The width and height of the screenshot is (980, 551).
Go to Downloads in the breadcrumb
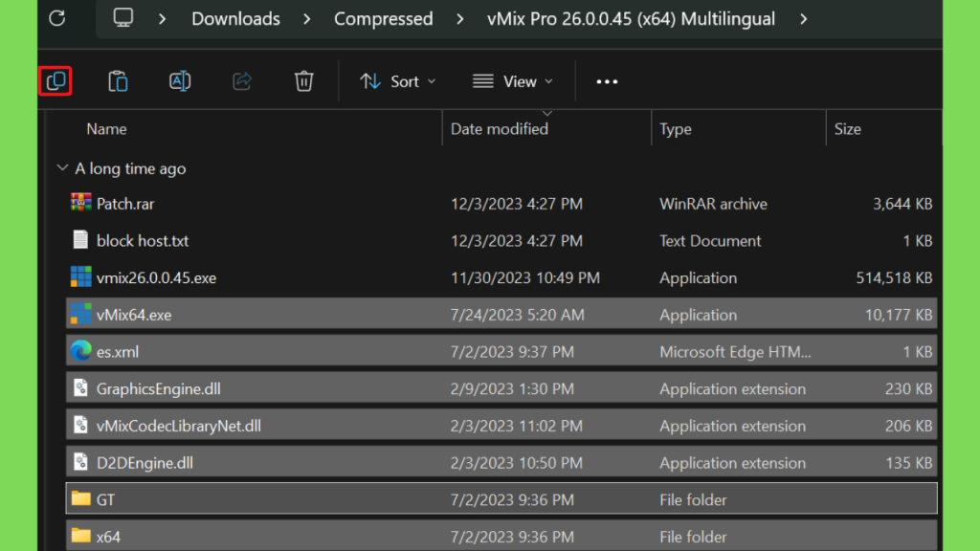click(235, 19)
